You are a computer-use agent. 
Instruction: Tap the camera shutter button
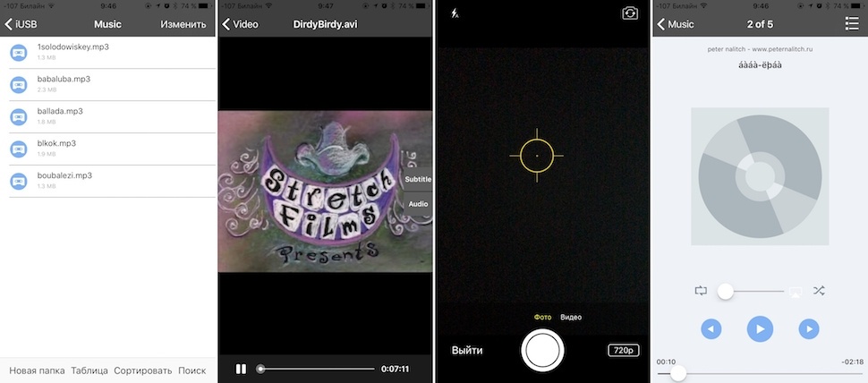click(x=542, y=351)
